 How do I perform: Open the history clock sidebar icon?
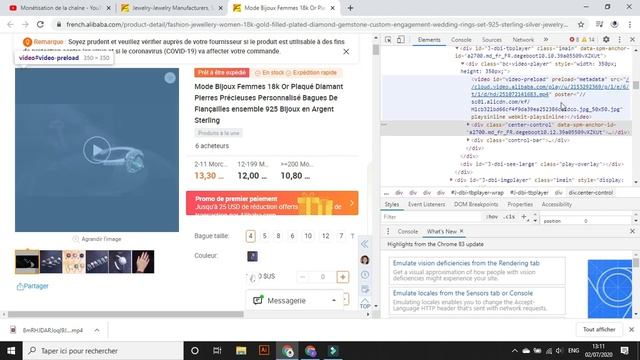click(x=365, y=275)
